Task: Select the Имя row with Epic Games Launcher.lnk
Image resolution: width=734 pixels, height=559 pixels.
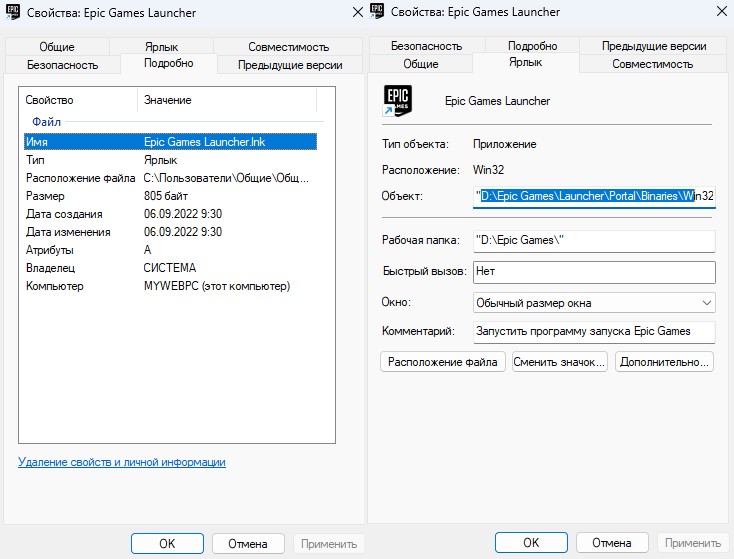Action: pos(170,142)
